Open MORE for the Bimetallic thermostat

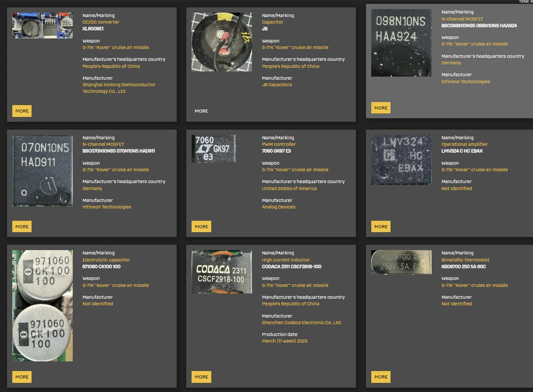(381, 377)
